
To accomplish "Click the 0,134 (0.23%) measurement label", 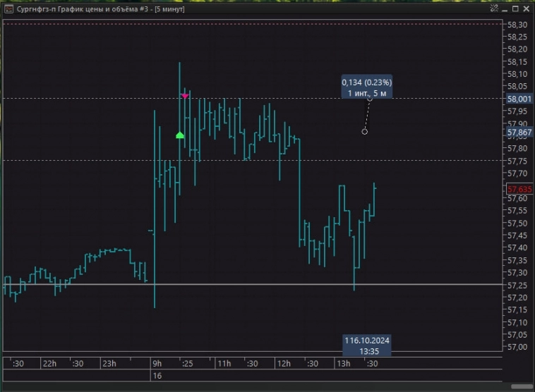I will (367, 87).
